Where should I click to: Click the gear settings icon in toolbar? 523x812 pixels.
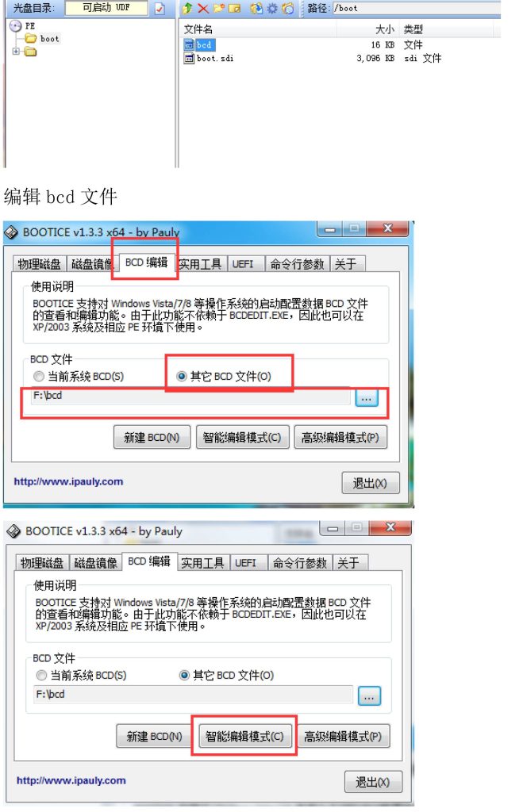coord(271,8)
